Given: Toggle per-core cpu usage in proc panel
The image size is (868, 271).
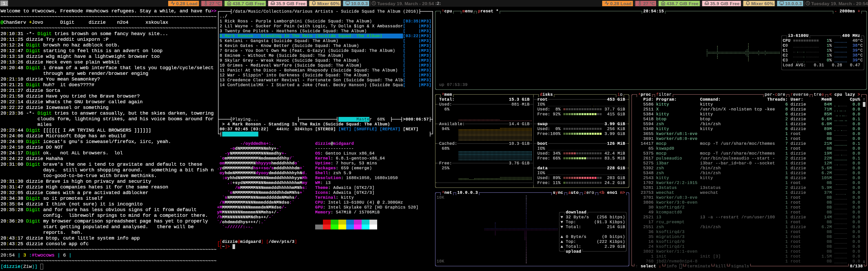Looking at the screenshot, I should (x=775, y=95).
